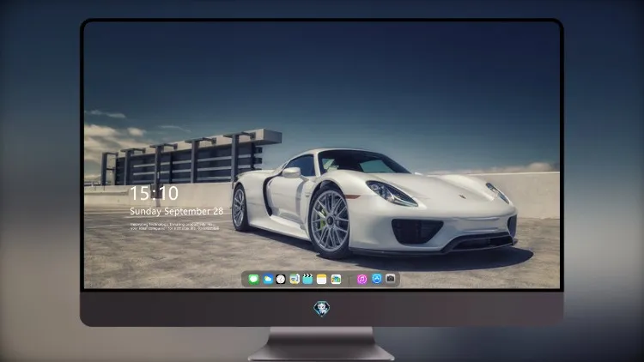Open the green Messages app in dock
The height and width of the screenshot is (362, 644).
click(253, 279)
